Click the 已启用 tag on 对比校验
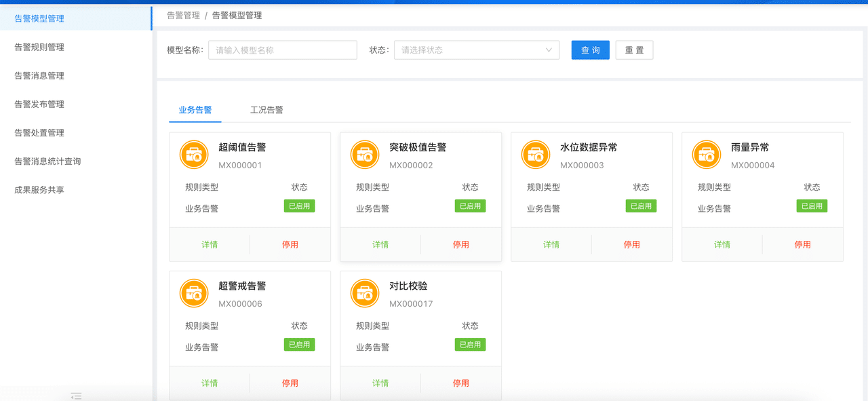868x401 pixels. tap(470, 344)
